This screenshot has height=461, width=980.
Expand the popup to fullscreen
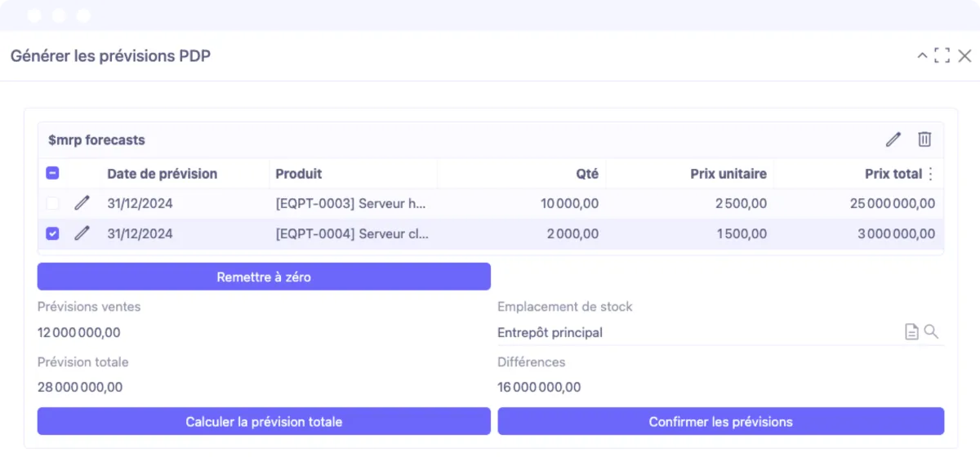942,55
